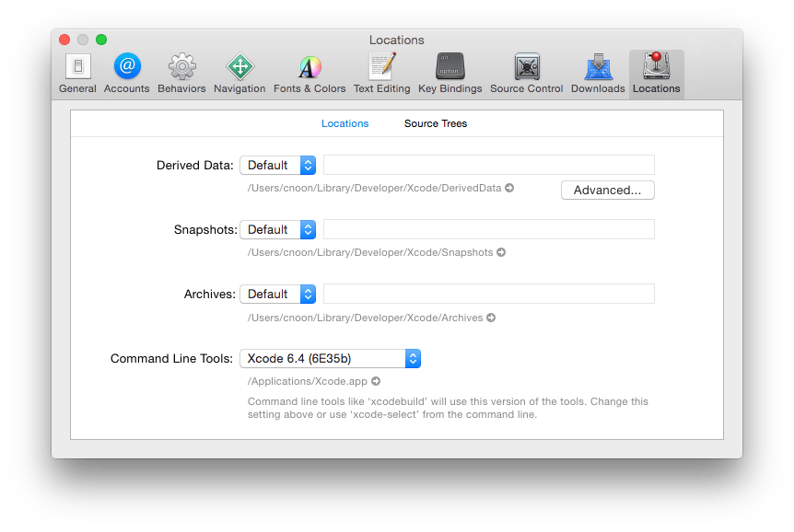Open the Key Bindings preferences
This screenshot has width=794, height=532.
click(x=450, y=72)
